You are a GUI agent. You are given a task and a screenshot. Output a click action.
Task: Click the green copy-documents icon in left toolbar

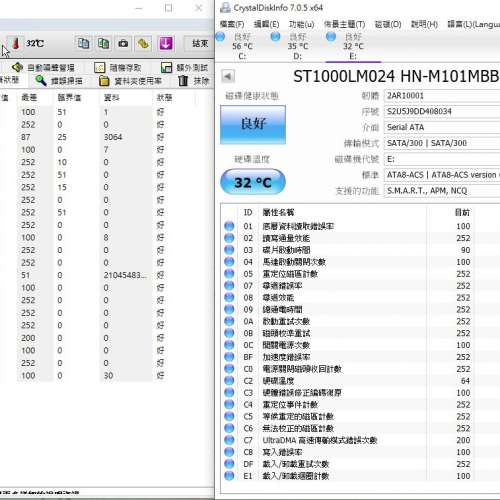pos(103,43)
